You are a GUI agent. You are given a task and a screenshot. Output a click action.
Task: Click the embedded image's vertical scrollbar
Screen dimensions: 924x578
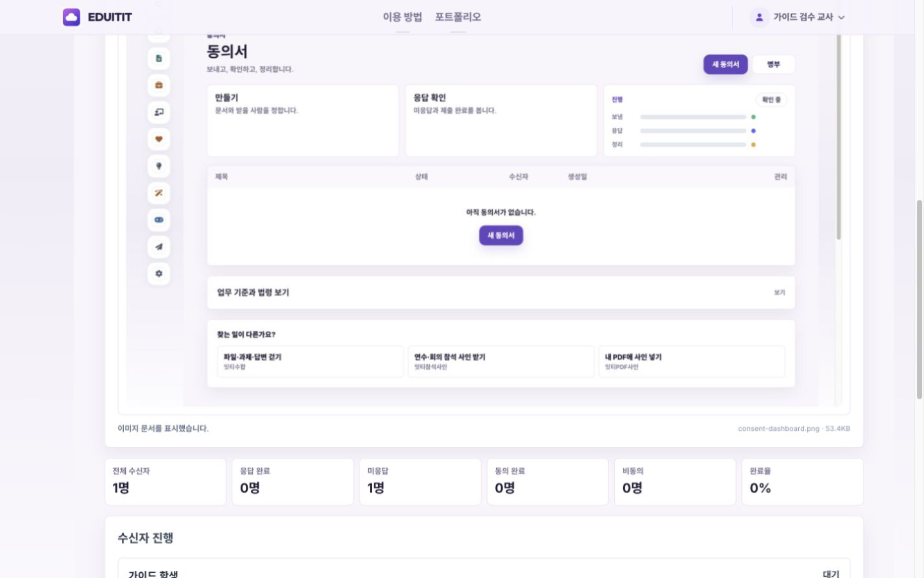pyautogui.click(x=839, y=137)
